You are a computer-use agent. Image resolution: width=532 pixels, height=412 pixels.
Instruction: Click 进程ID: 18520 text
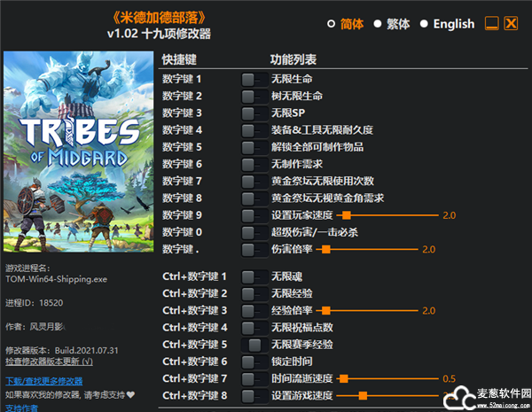(x=35, y=303)
